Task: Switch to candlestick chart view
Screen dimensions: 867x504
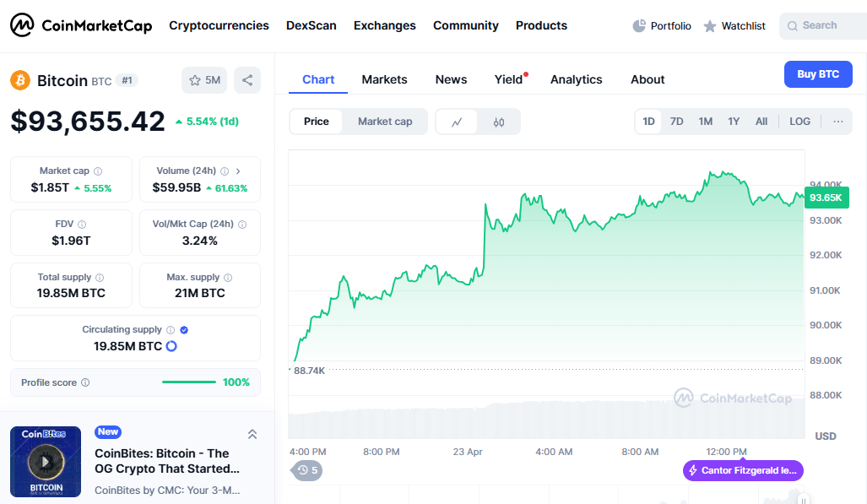Action: pos(499,122)
